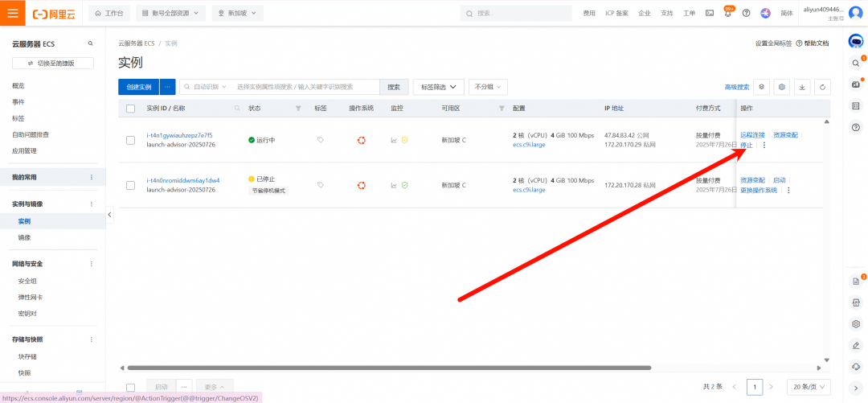
Task: Open the 20 条/页 page size dropdown
Action: [x=809, y=386]
